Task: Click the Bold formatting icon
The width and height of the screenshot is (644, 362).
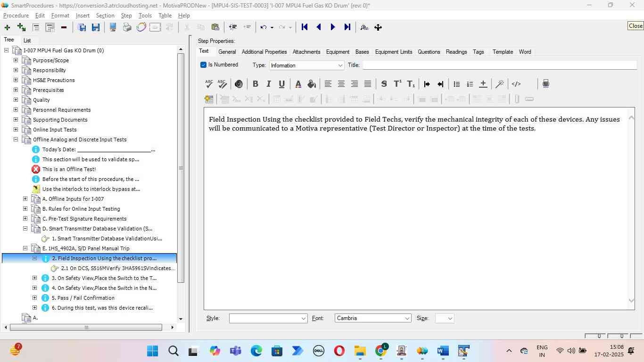Action: tap(255, 84)
